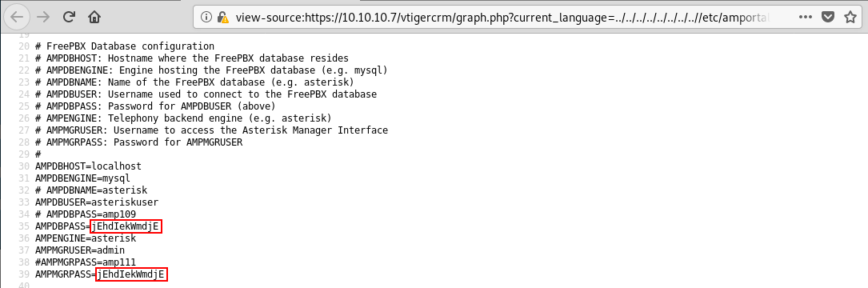Bookmark this page with the star
868x288 pixels.
coord(851,17)
